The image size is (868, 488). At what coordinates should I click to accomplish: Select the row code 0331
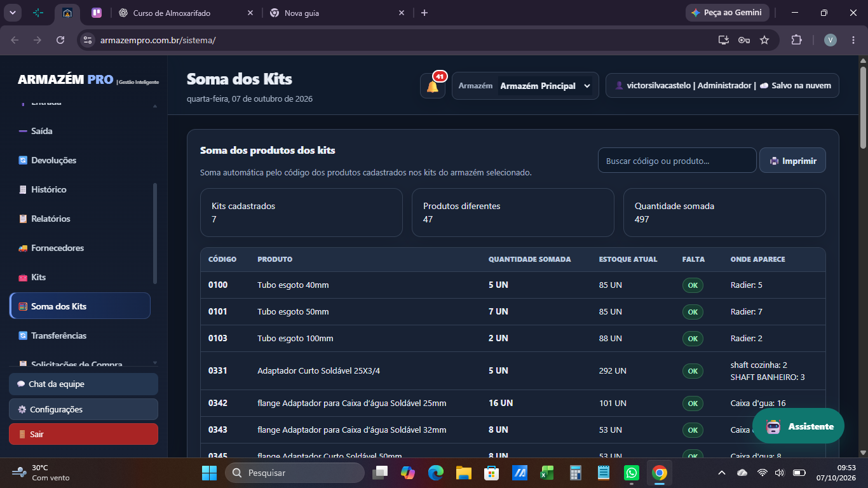[x=218, y=370]
